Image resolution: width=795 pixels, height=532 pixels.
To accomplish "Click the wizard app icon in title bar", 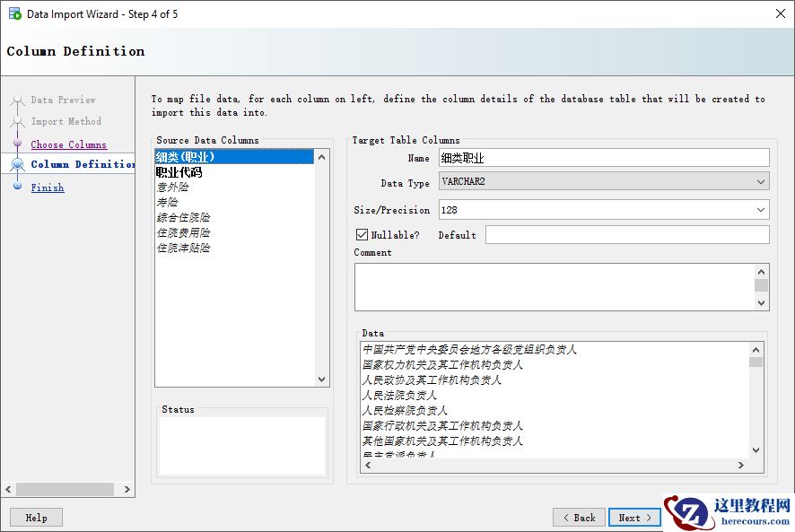I will click(14, 13).
